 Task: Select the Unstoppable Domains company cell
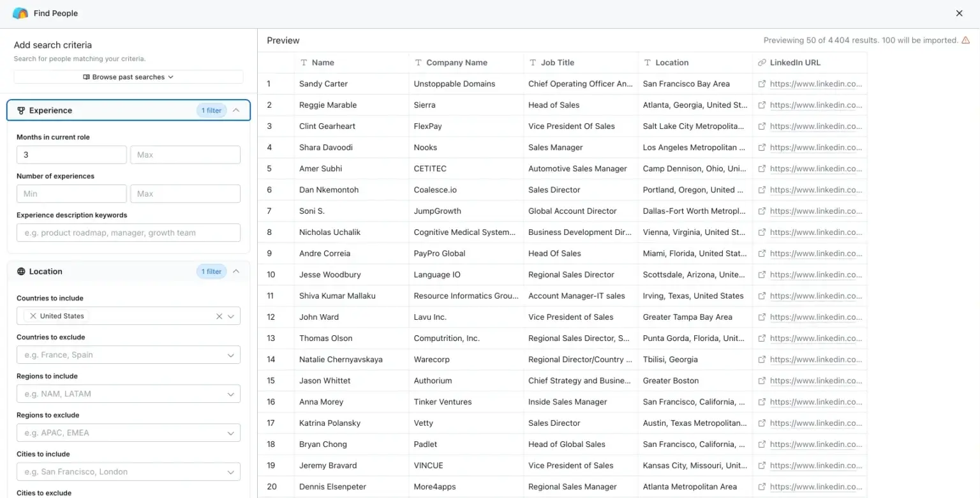pyautogui.click(x=466, y=84)
